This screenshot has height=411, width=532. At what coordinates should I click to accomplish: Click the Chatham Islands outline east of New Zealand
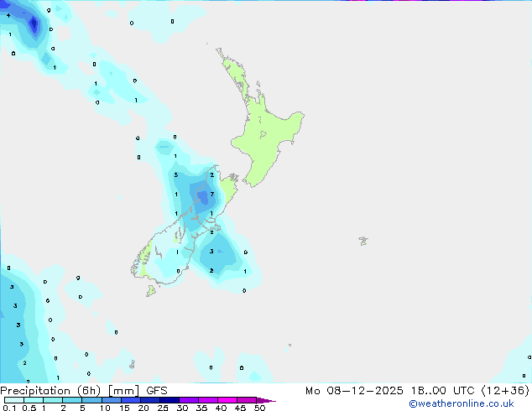363,241
